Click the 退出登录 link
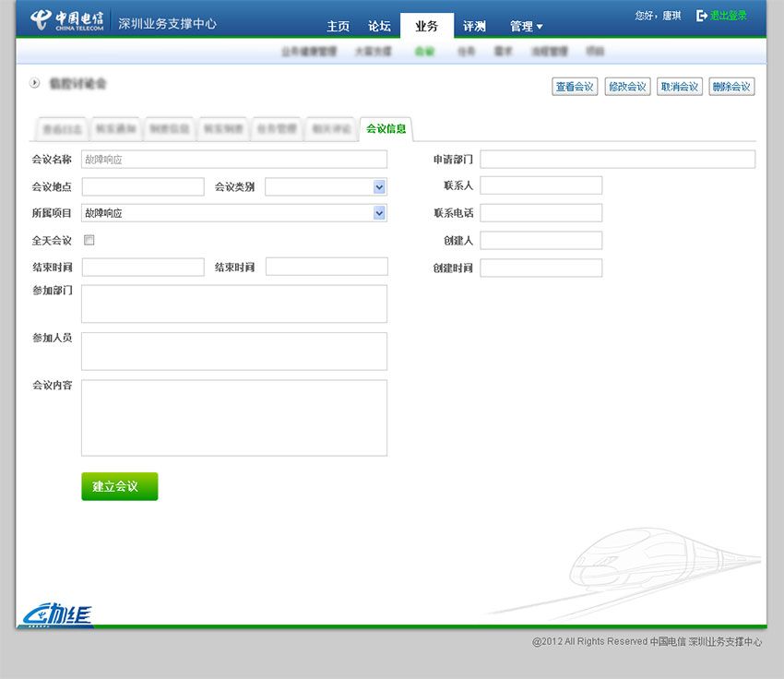The height and width of the screenshot is (679, 784). tap(729, 16)
